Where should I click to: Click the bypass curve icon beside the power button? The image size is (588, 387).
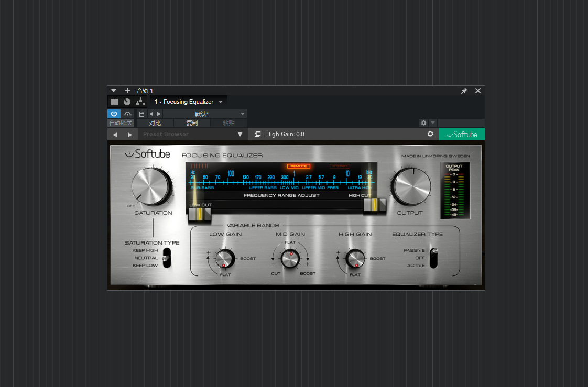[127, 114]
